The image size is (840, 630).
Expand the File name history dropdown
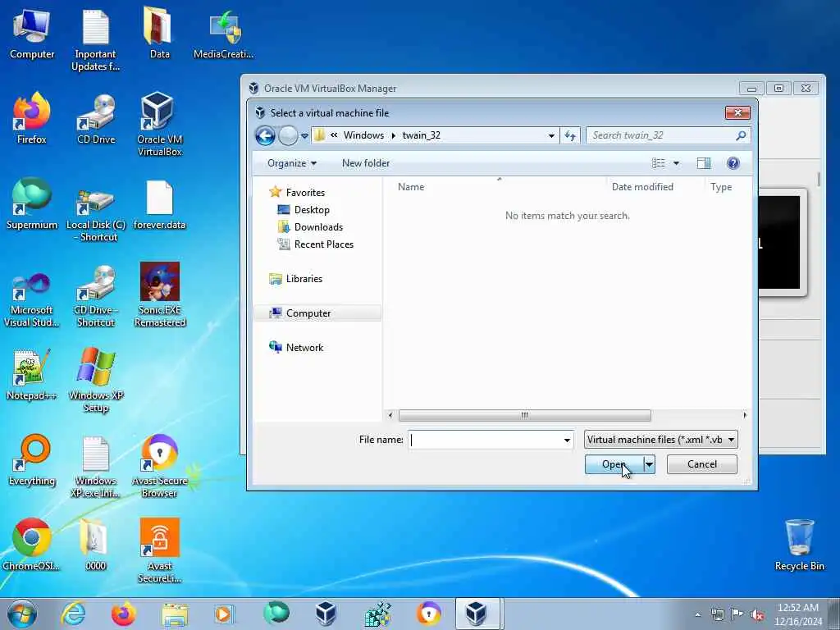click(x=567, y=440)
